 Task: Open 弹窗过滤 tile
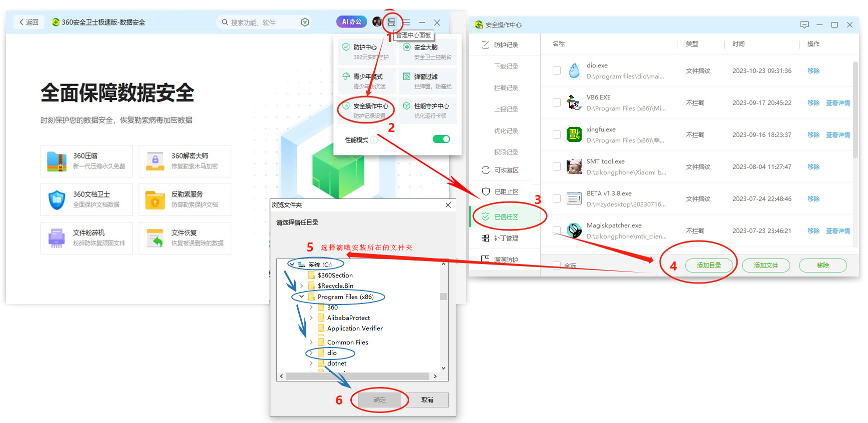point(428,81)
